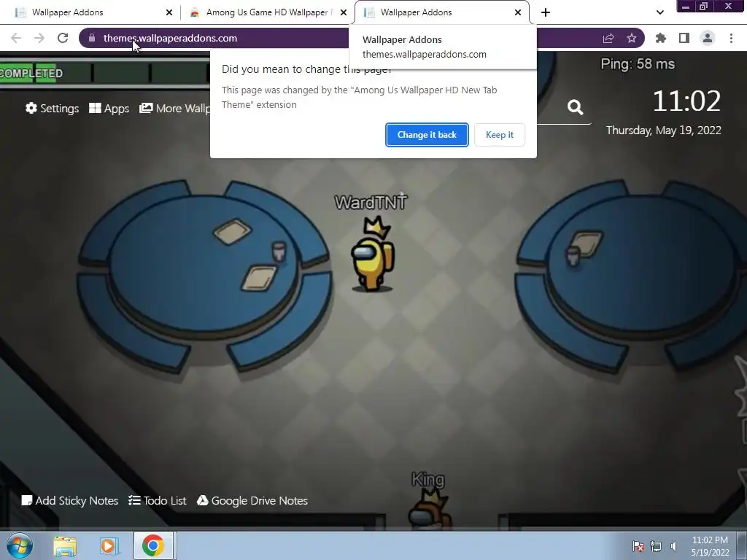Open the Windows Start menu
747x560 pixels.
20,545
